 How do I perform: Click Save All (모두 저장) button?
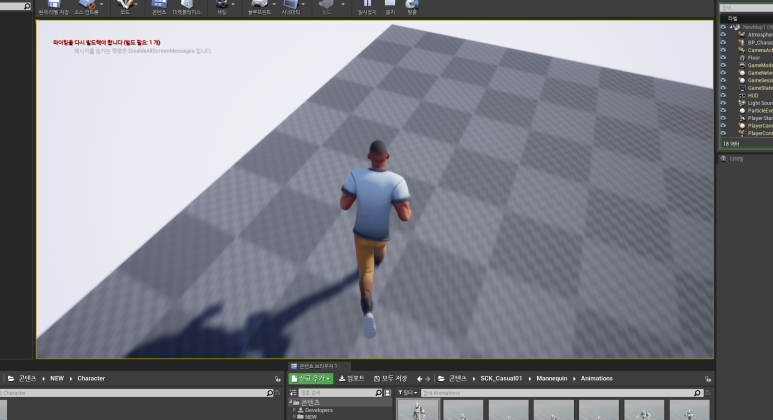tap(390, 379)
